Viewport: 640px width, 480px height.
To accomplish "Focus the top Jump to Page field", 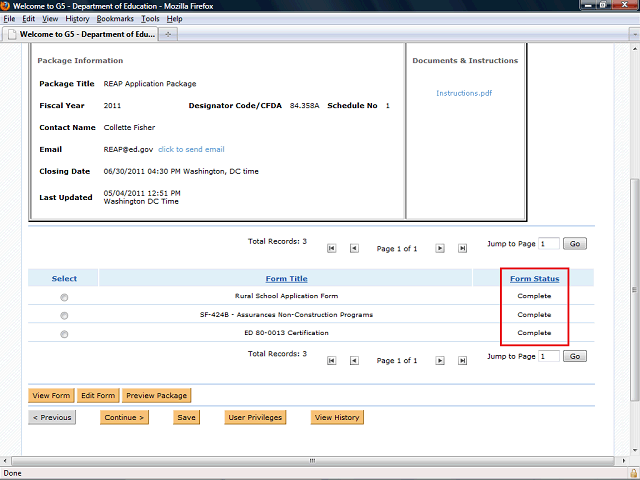I will click(549, 244).
